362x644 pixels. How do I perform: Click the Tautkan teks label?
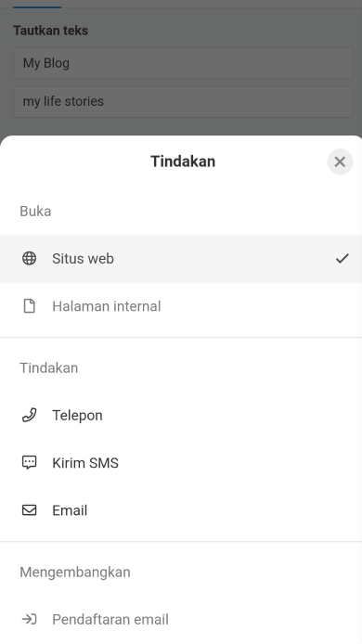point(50,31)
